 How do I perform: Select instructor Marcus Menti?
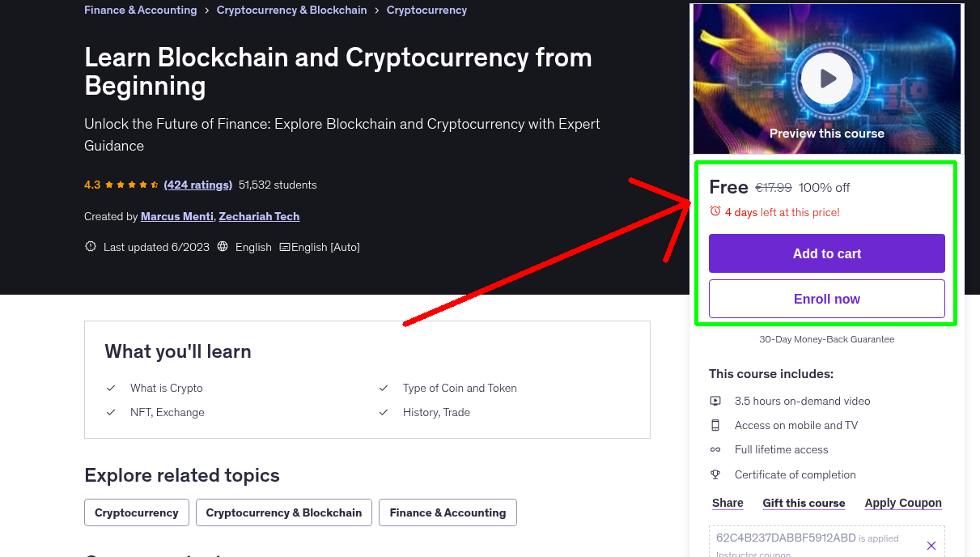[x=176, y=216]
